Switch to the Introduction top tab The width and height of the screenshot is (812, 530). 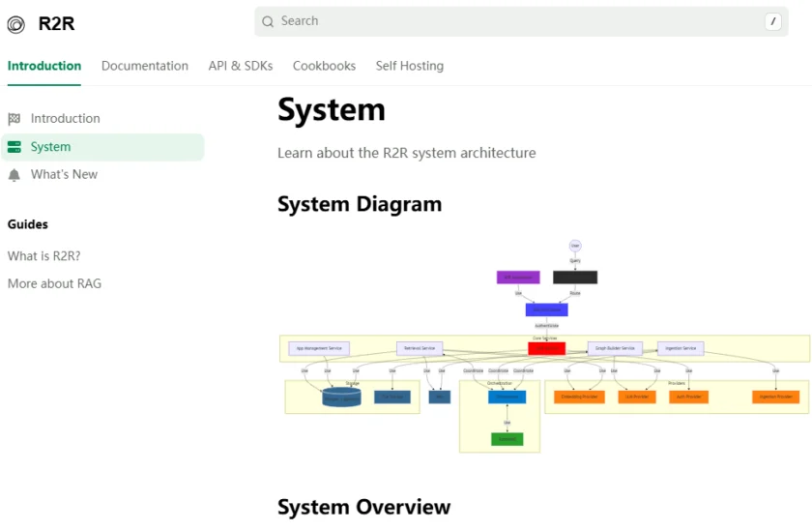pos(44,66)
